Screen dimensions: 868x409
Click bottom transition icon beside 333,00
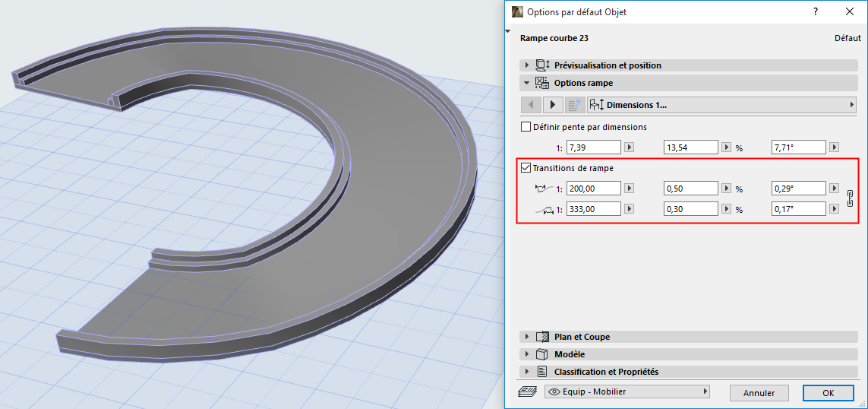pyautogui.click(x=543, y=210)
